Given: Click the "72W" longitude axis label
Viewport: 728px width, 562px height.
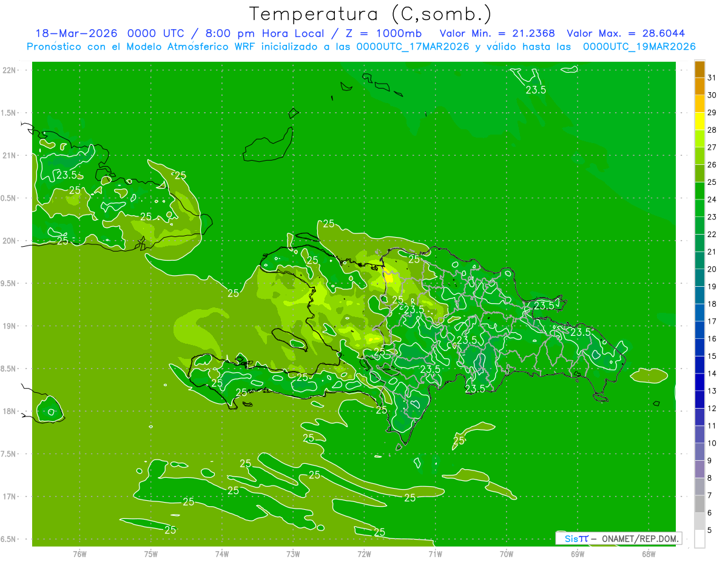Looking at the screenshot, I should coord(364,554).
